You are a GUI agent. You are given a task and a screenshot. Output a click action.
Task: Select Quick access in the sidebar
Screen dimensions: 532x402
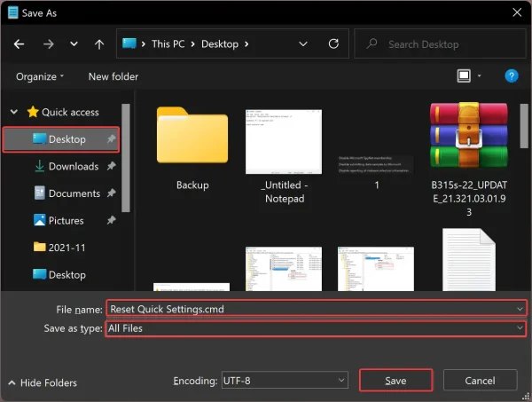70,112
